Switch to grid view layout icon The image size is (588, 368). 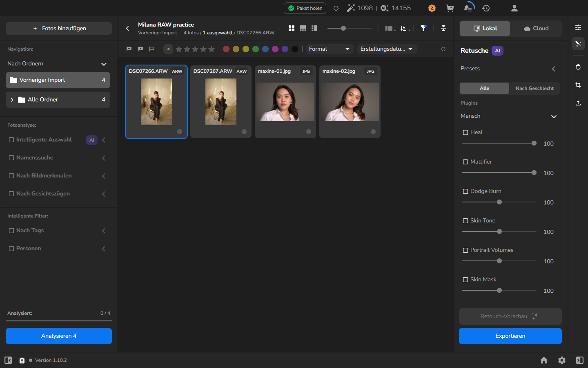coord(292,28)
